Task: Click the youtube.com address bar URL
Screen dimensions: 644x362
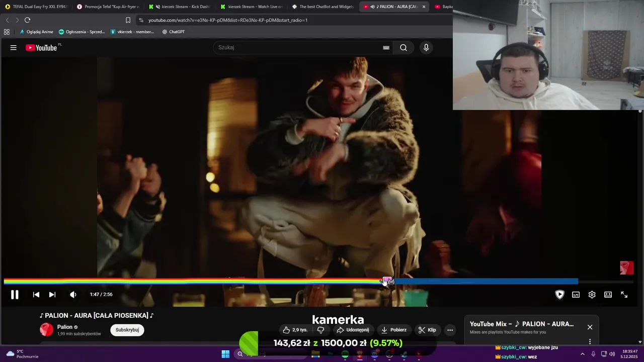Action: coord(228,20)
